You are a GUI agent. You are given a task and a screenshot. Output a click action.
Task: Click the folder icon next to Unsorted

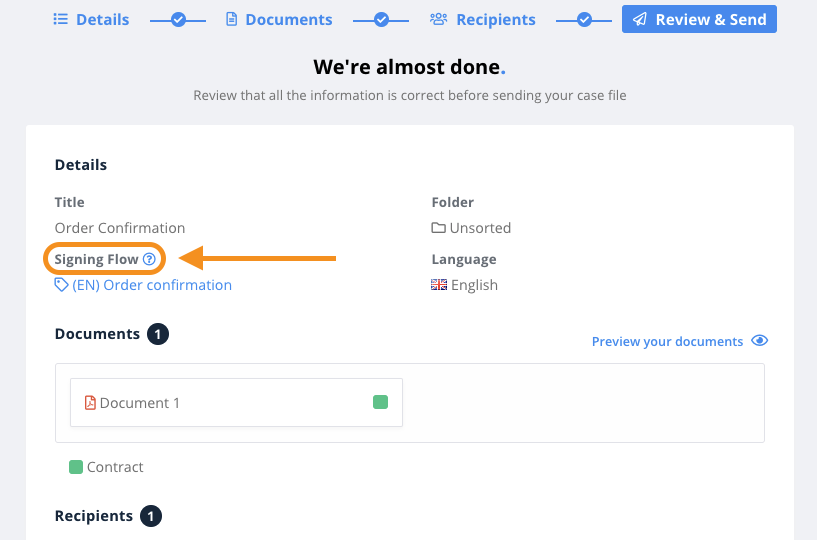point(438,228)
